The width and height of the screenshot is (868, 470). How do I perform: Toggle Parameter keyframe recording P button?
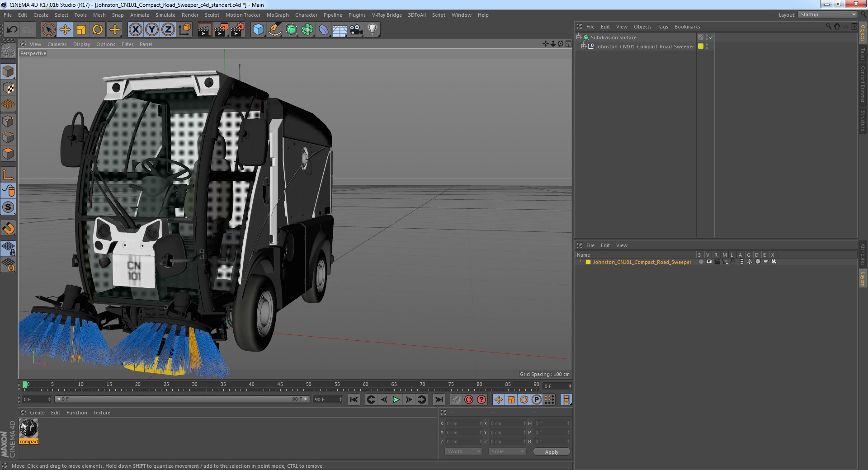click(536, 399)
